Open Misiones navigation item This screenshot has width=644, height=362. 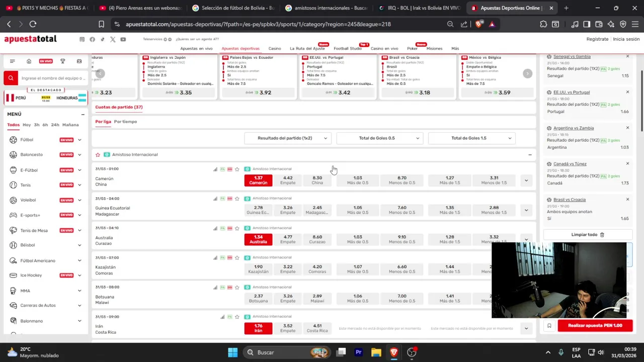[x=434, y=49]
